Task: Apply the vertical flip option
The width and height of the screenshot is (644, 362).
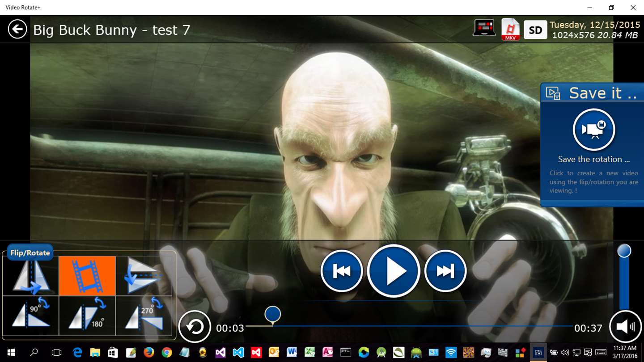Action: (144, 276)
